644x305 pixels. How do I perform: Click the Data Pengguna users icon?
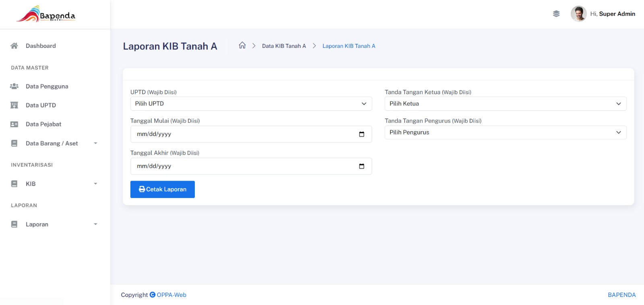point(14,86)
